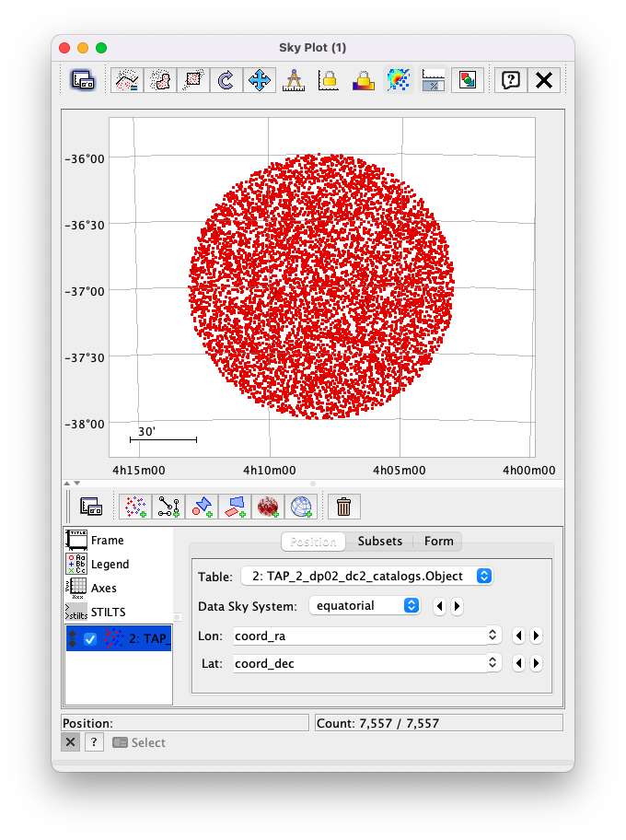Viewport: 626px width, 840px height.
Task: Click the bottom question mark help button
Action: [x=94, y=742]
